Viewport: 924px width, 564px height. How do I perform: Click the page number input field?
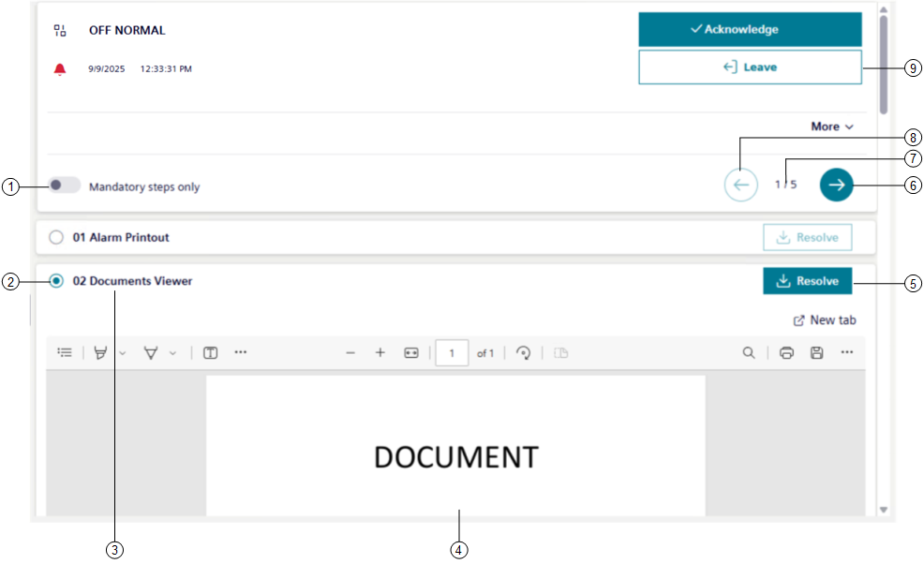(453, 353)
